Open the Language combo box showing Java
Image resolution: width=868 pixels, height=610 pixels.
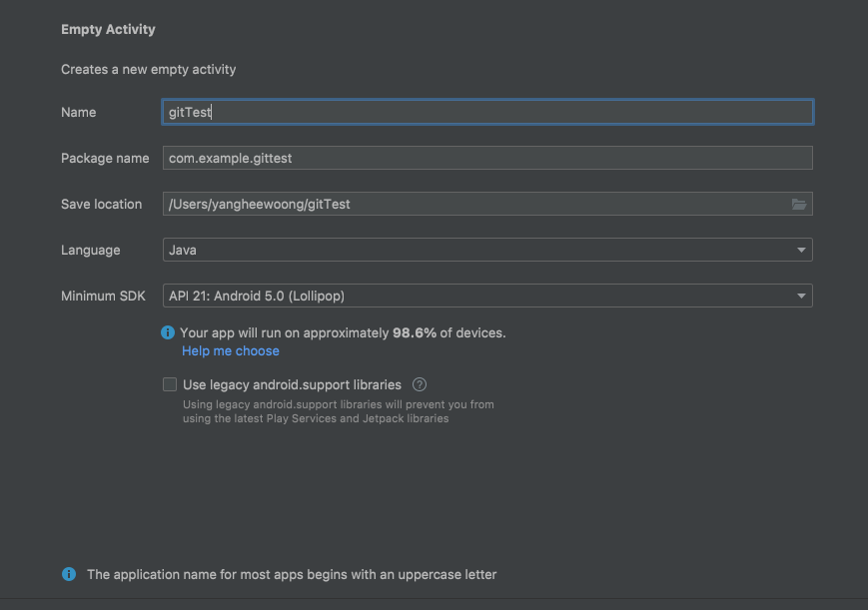coord(479,251)
